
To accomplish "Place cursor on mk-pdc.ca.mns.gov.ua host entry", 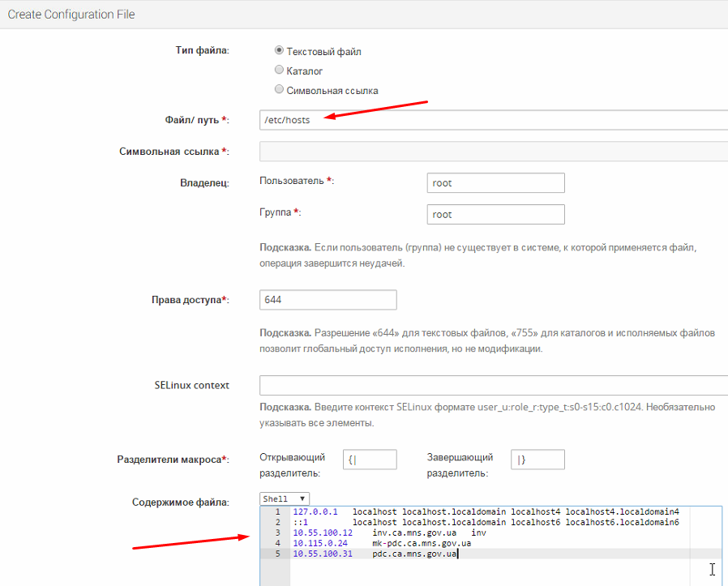I will pyautogui.click(x=422, y=543).
